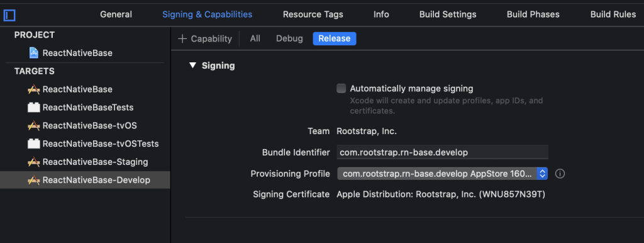Click the ReactNativeBase-Staging target icon
The image size is (644, 243).
[34, 162]
